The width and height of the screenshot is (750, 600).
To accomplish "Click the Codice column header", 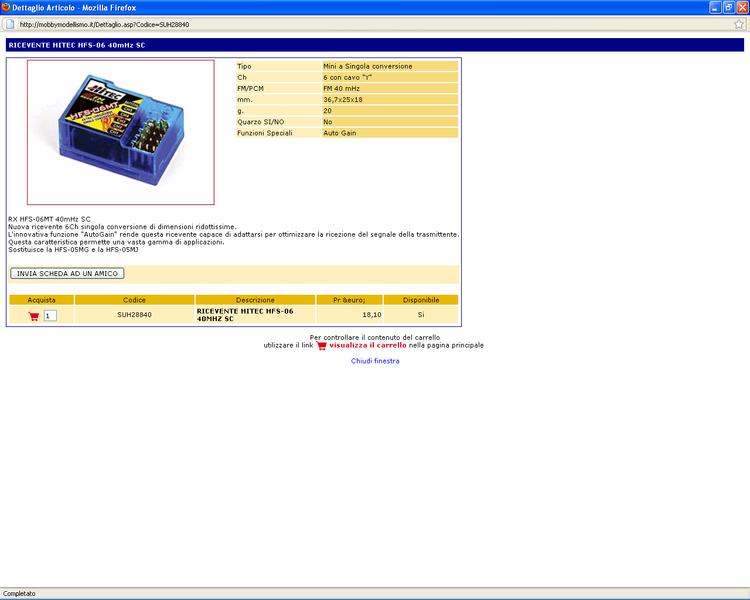I will coord(134,300).
